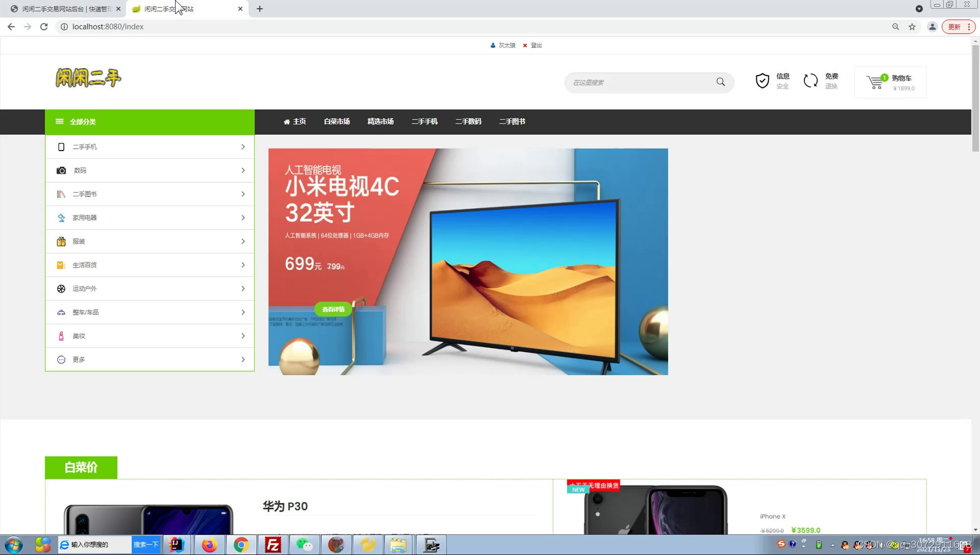
Task: Click the shield security info icon
Action: click(762, 81)
